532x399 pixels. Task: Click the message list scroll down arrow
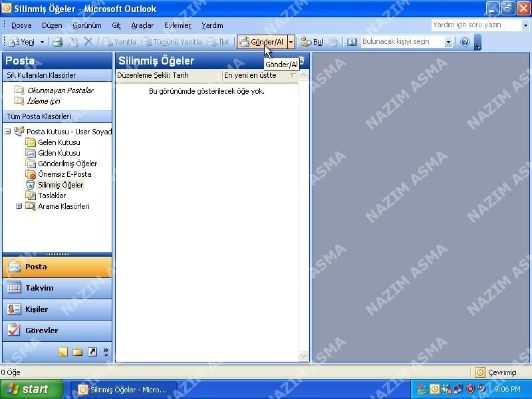coord(304,356)
